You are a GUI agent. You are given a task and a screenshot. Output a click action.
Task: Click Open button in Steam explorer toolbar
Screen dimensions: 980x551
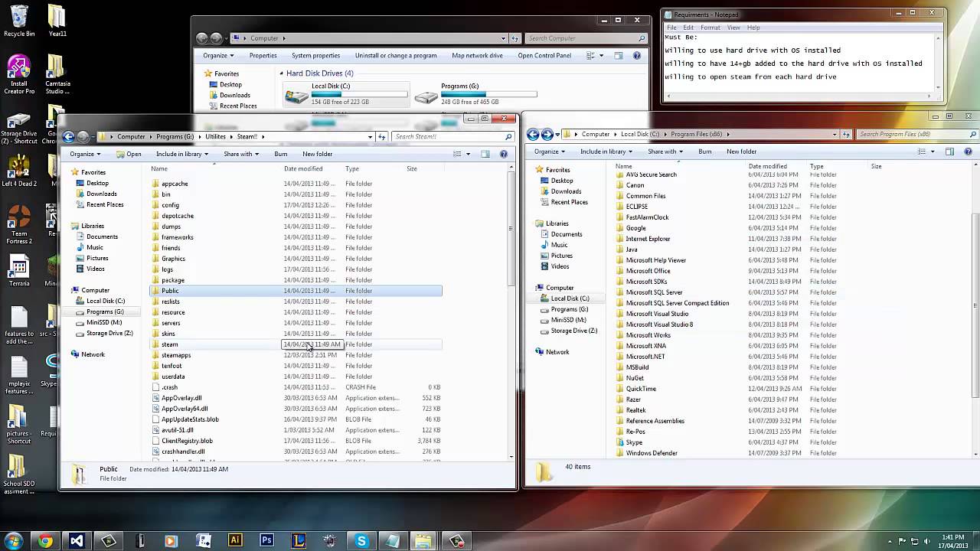click(x=129, y=154)
